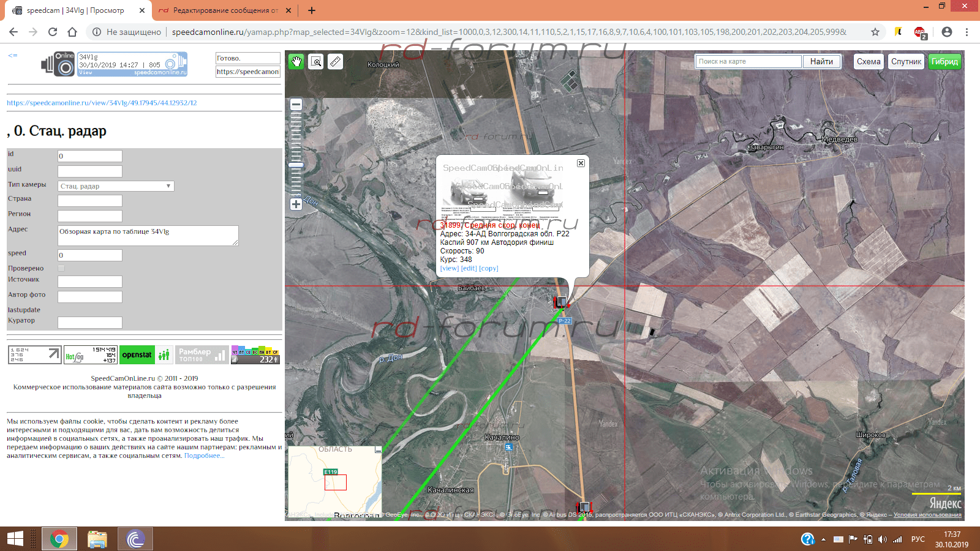Go to browser home page
Viewport: 980px width, 551px height.
click(72, 32)
